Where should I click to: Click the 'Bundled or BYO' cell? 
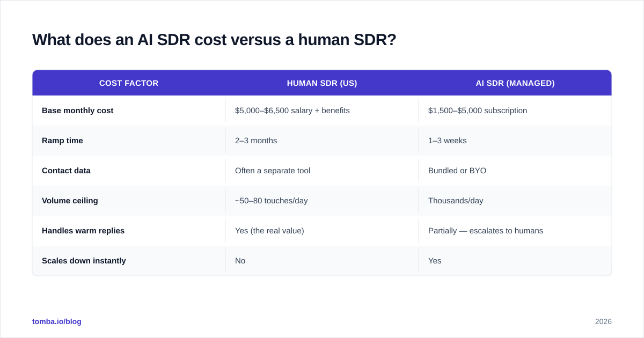(x=515, y=171)
